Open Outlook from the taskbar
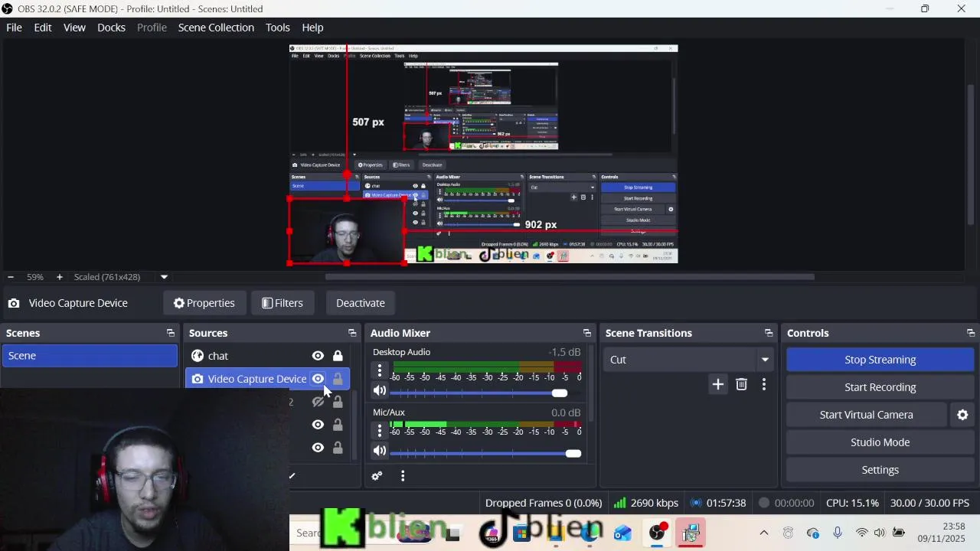Image resolution: width=980 pixels, height=551 pixels. 622,533
